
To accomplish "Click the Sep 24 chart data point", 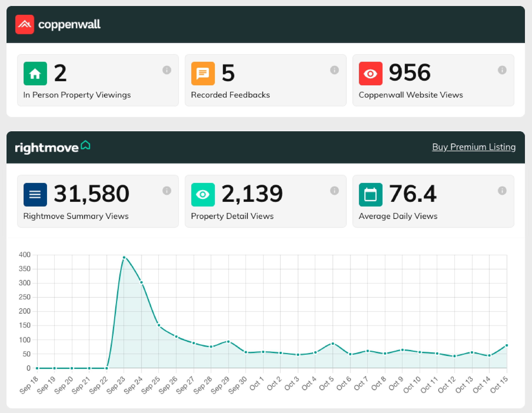I will pyautogui.click(x=141, y=283).
